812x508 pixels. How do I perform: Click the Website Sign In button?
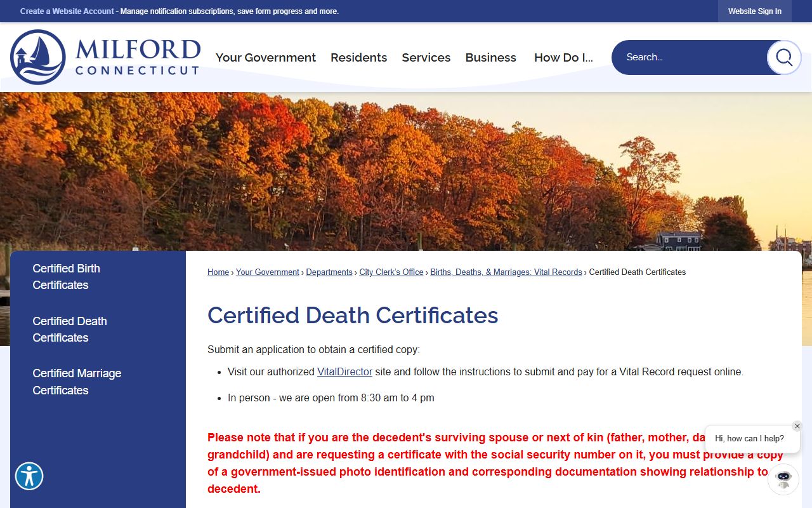coord(755,11)
